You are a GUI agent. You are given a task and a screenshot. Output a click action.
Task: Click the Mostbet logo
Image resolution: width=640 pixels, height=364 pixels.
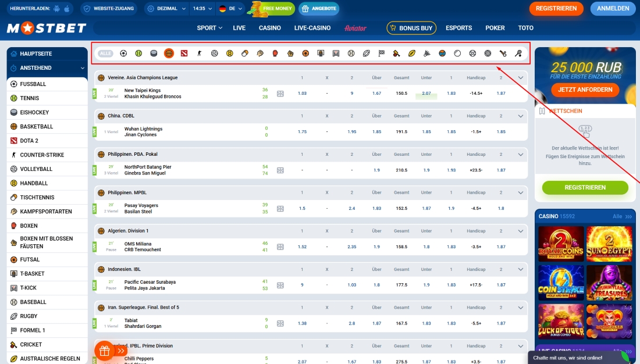click(x=47, y=28)
